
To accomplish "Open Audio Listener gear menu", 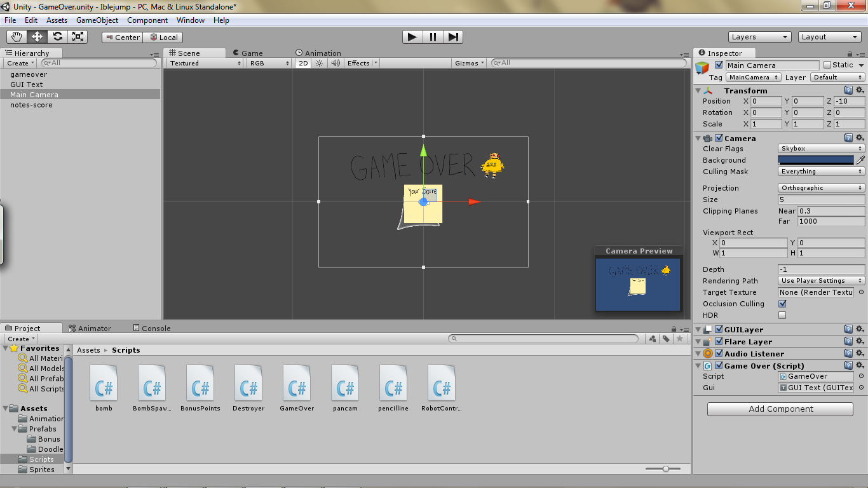I will tap(860, 353).
